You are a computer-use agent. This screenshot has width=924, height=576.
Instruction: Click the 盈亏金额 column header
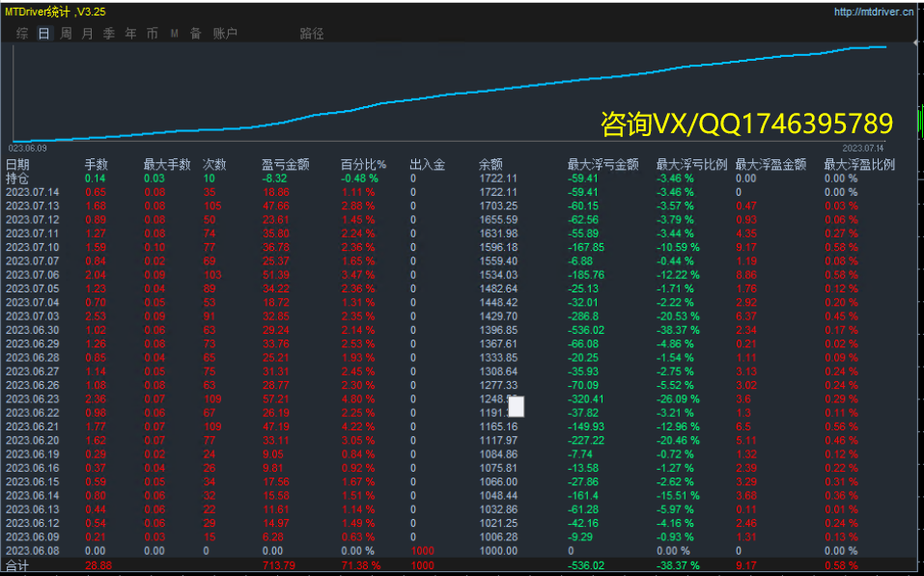(x=285, y=165)
